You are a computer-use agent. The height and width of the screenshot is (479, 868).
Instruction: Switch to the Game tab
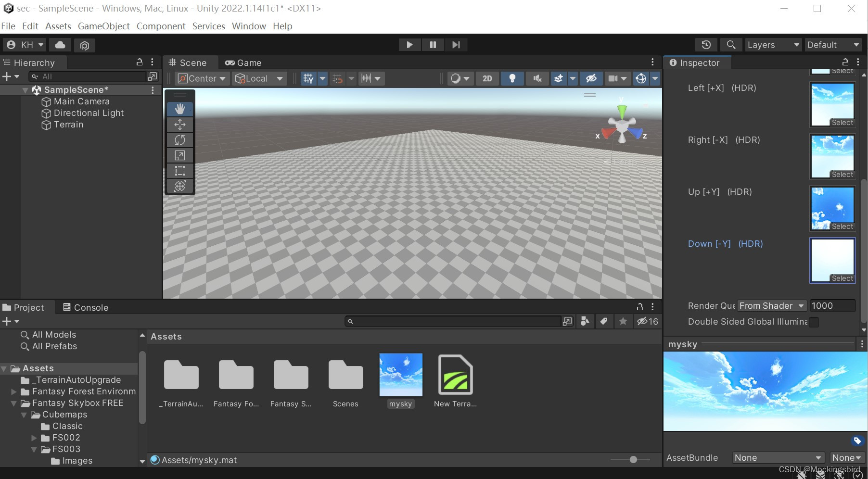tap(243, 63)
